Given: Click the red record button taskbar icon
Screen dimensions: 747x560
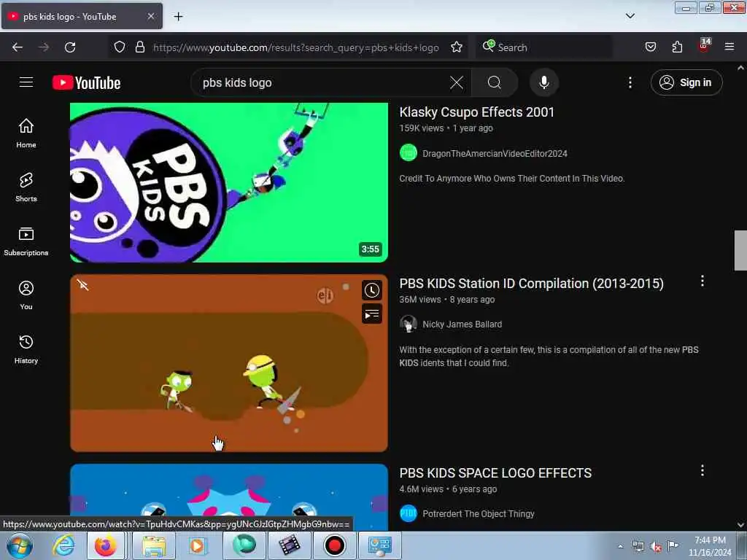Looking at the screenshot, I should click(334, 545).
